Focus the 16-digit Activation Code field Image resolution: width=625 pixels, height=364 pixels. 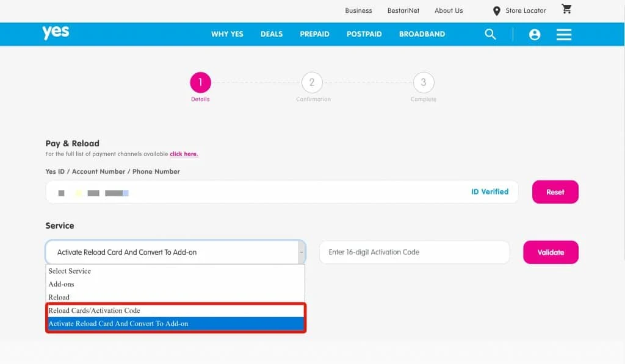tap(414, 252)
